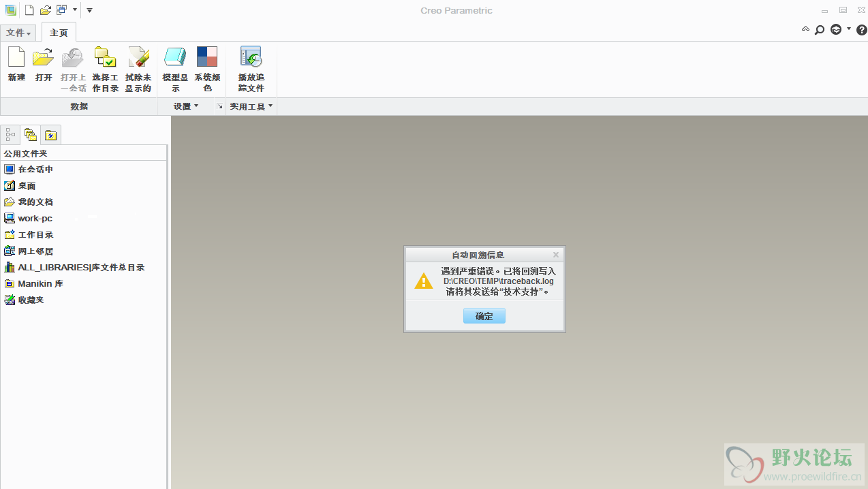The image size is (868, 489).
Task: Click 拭除未显示的 icon
Action: tap(138, 57)
